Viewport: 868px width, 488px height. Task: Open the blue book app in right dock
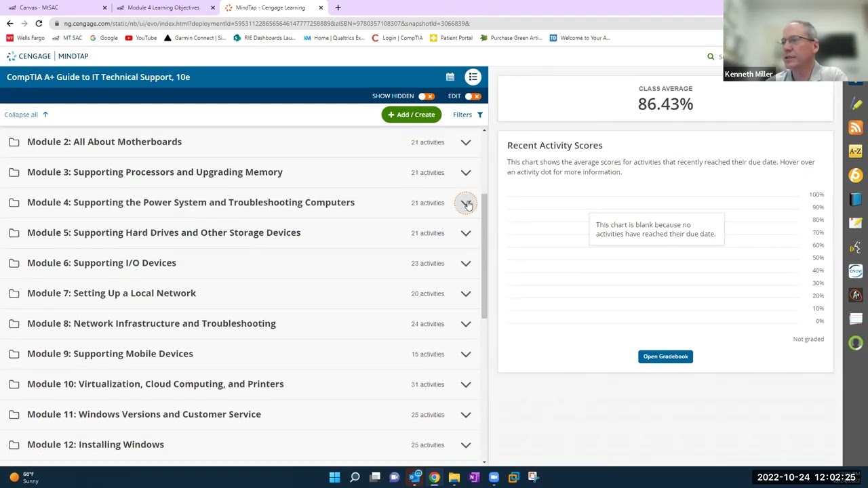pyautogui.click(x=856, y=199)
